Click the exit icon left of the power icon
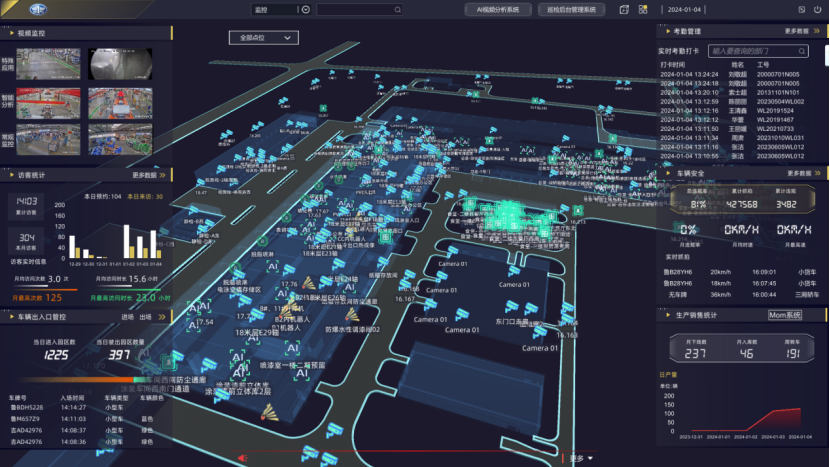830x467 pixels. [802, 9]
